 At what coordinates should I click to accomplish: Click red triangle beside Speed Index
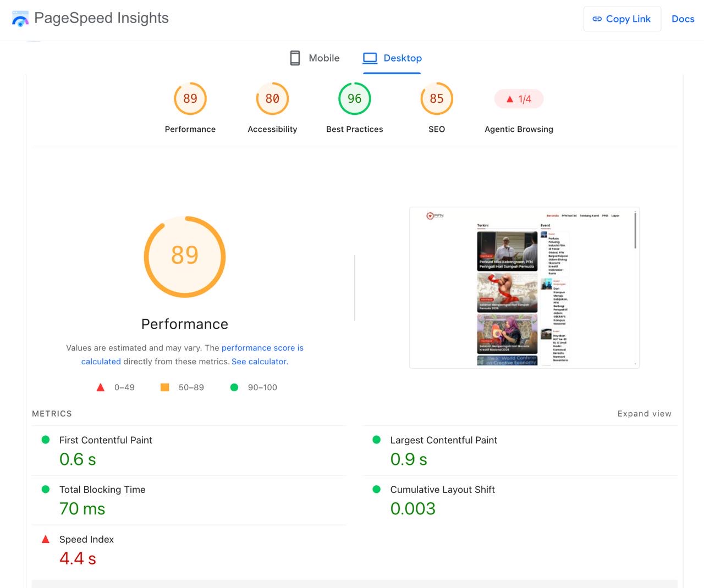[x=46, y=539]
